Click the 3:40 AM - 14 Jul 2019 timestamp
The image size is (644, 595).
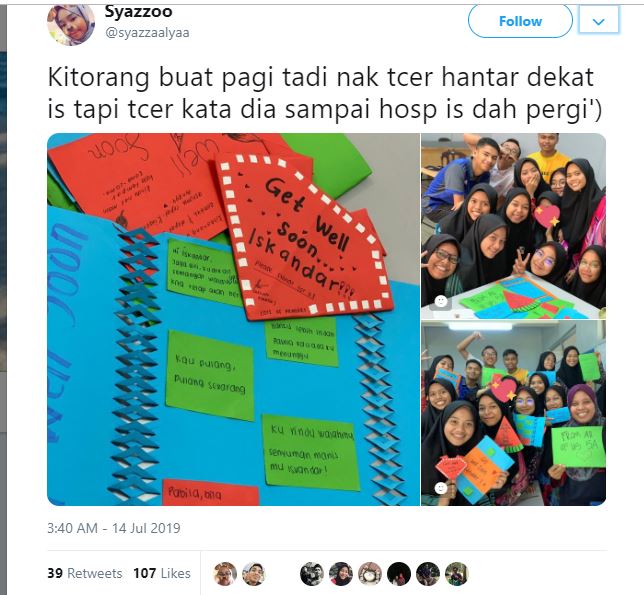[114, 528]
